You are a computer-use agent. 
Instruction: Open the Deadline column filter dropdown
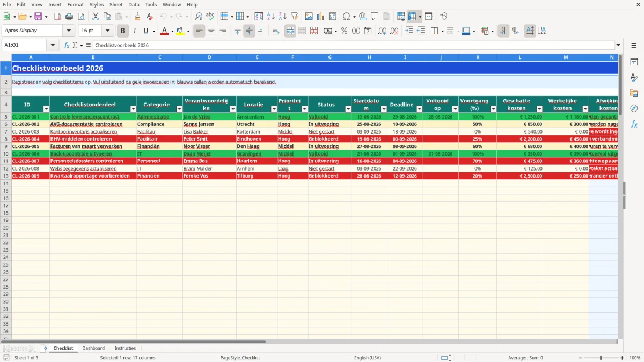point(420,109)
